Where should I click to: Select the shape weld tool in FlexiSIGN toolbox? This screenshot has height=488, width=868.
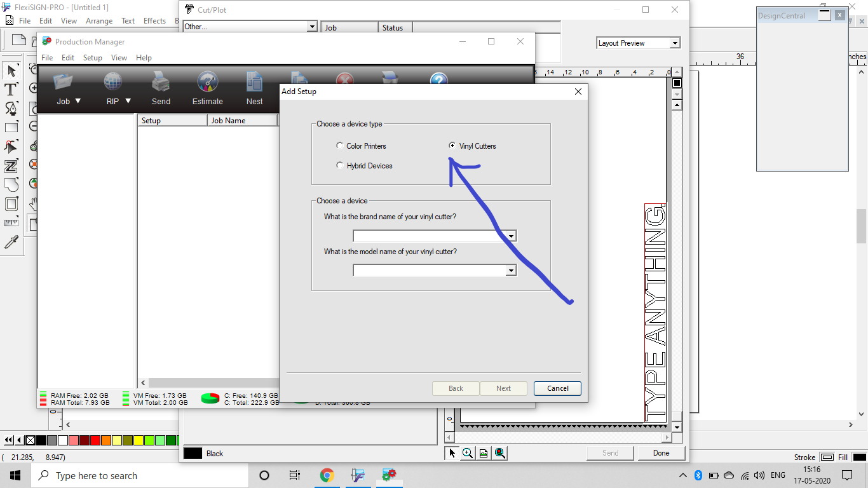[11, 185]
